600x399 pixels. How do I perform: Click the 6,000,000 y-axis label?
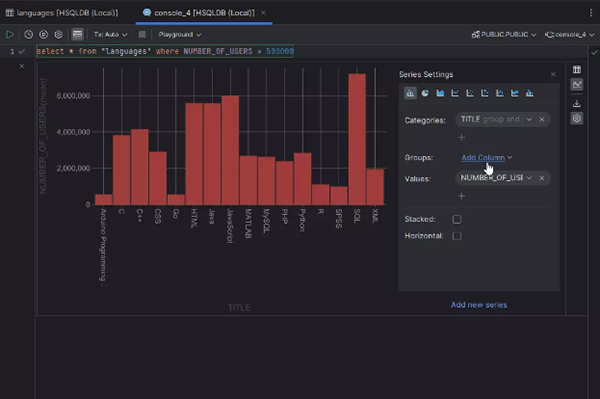[73, 96]
